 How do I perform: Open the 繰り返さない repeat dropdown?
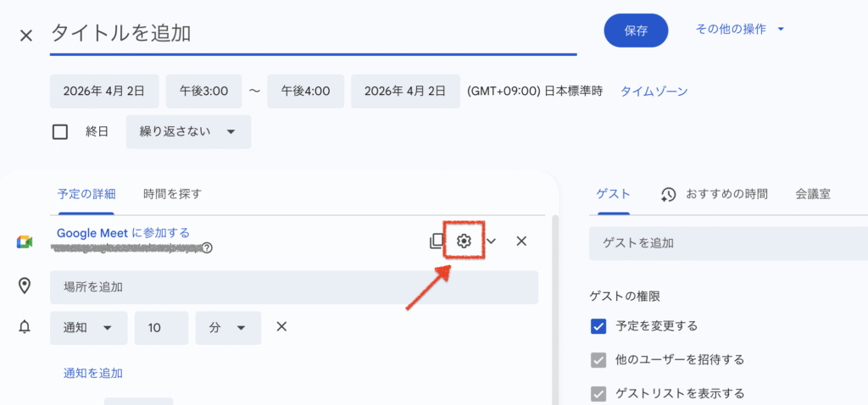pyautogui.click(x=188, y=132)
